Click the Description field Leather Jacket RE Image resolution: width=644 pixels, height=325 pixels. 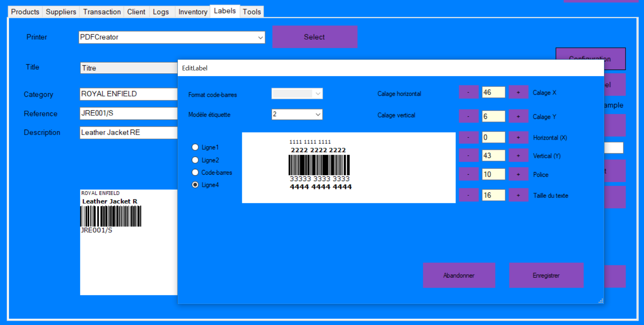(x=129, y=132)
